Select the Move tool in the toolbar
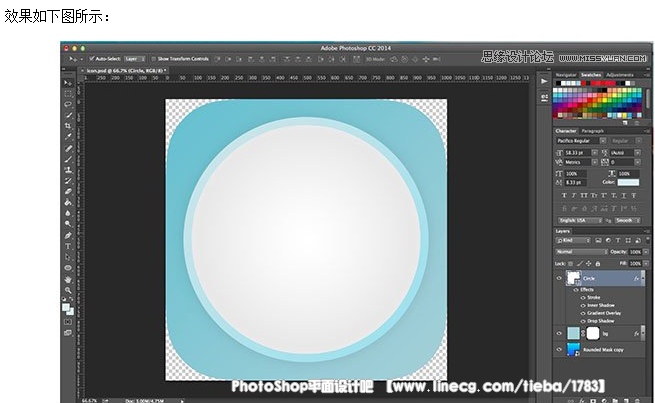Image resolution: width=655 pixels, height=403 pixels. point(68,82)
